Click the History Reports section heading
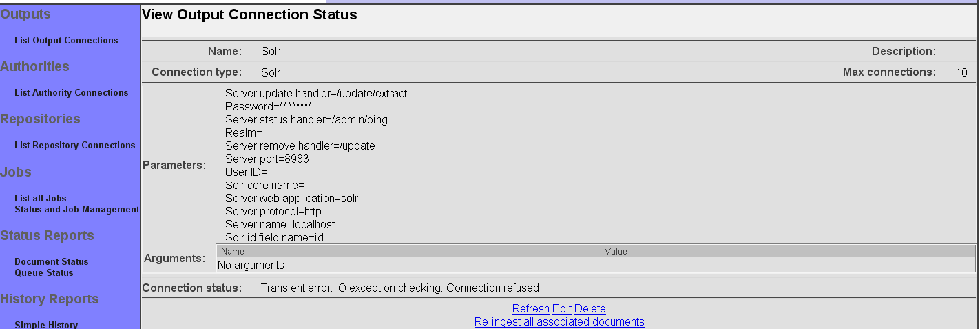Screen dimensions: 980x329 tap(50, 299)
